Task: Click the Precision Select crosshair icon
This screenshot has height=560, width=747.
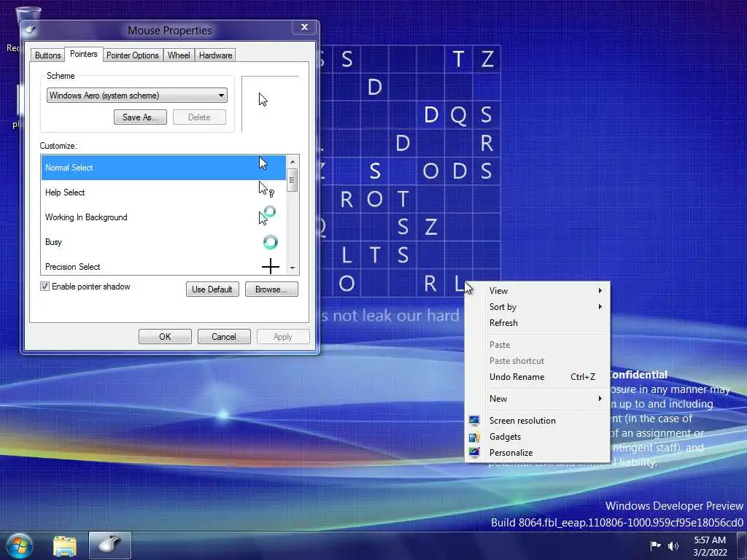Action: click(270, 266)
